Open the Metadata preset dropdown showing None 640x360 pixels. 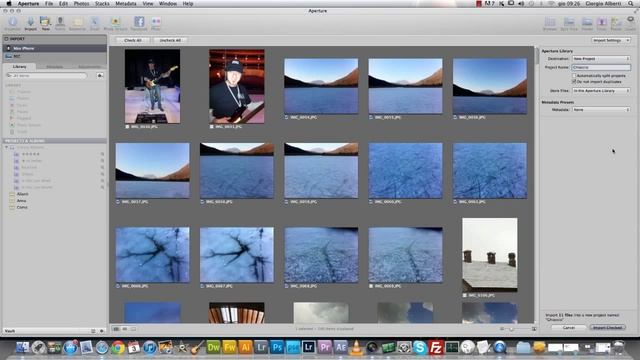click(x=601, y=110)
